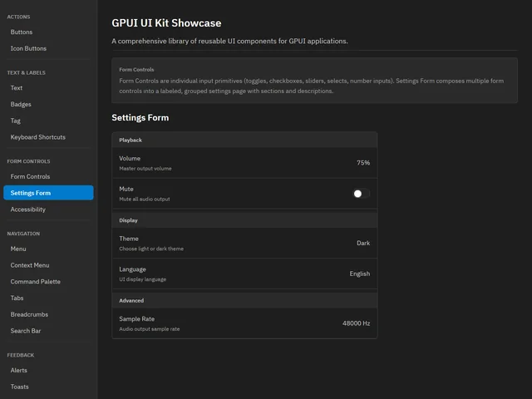Click the Display section header
Viewport: 532px width, 399px height.
[244, 220]
